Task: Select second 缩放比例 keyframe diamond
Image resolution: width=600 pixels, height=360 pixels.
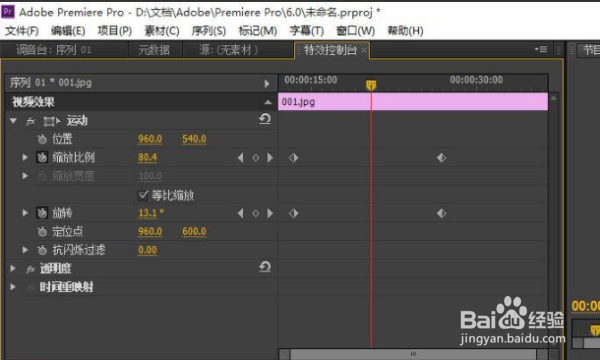Action: [x=442, y=158]
